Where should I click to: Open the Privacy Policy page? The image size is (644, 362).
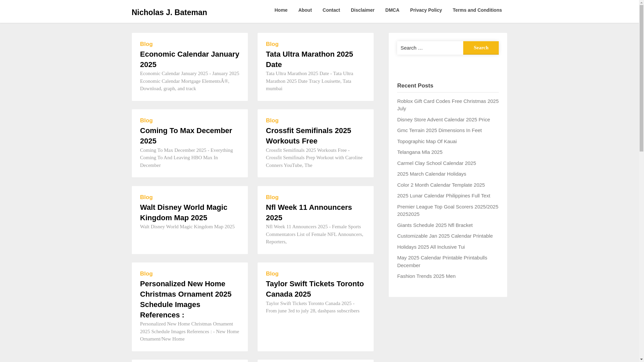[x=426, y=10]
